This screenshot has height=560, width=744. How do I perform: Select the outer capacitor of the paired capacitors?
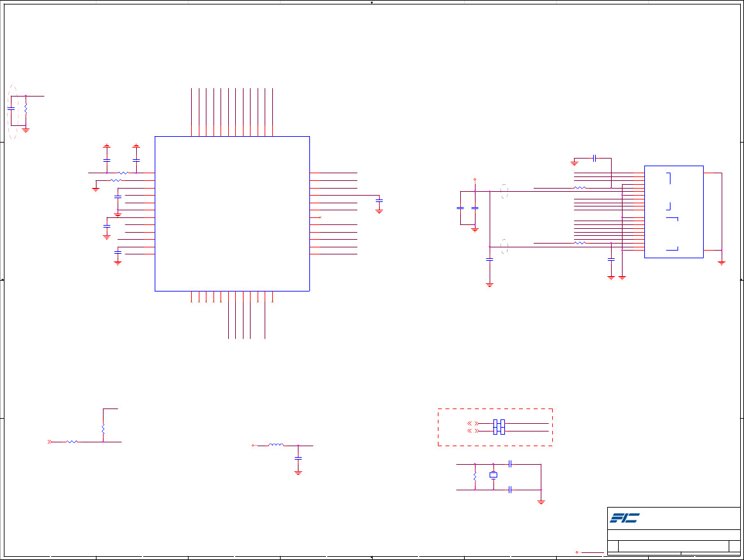[x=460, y=208]
